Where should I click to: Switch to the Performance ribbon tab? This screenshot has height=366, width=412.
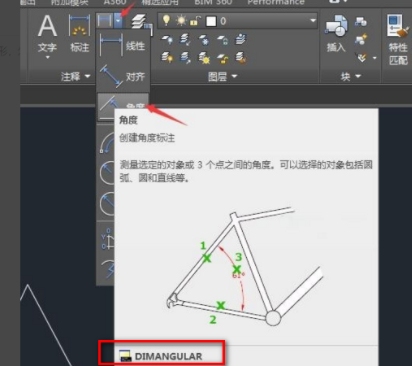tap(276, 2)
